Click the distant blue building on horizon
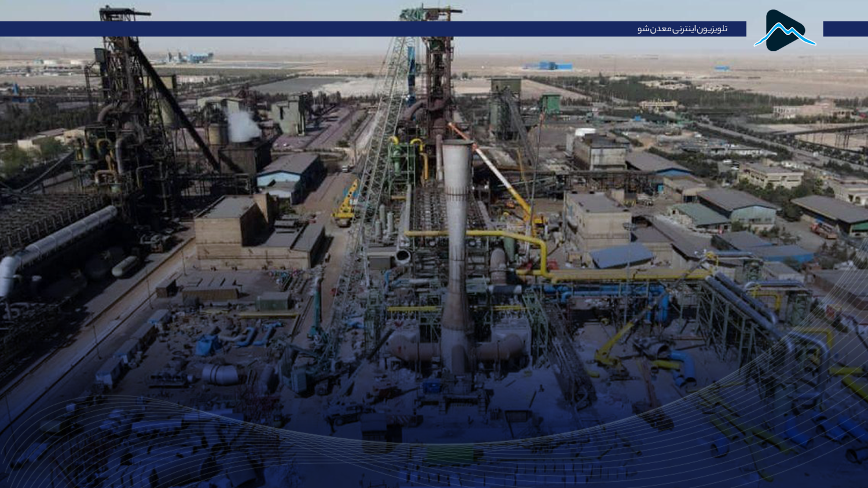Viewport: 868px width, 488px height. tap(548, 66)
